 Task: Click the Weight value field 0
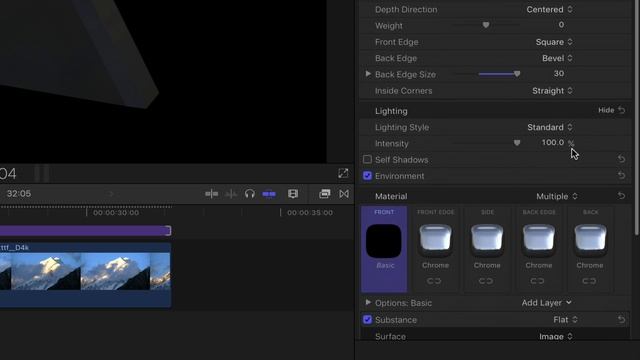pos(561,25)
